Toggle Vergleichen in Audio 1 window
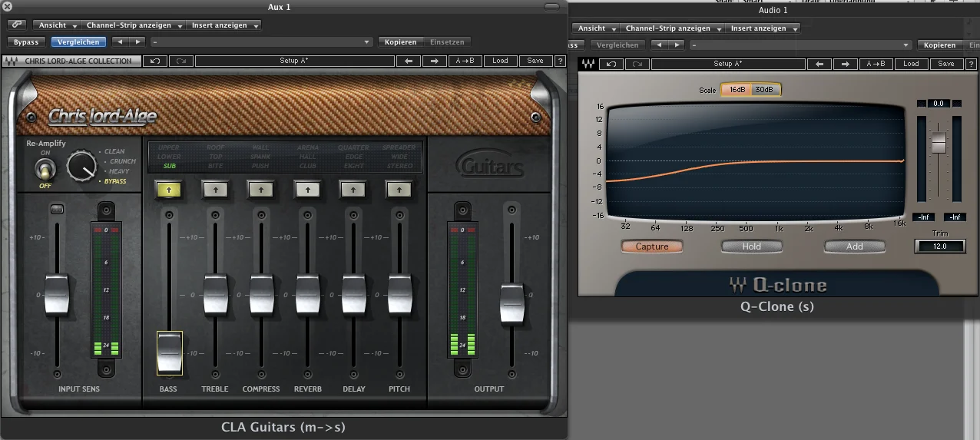The width and height of the screenshot is (980, 440). [617, 45]
